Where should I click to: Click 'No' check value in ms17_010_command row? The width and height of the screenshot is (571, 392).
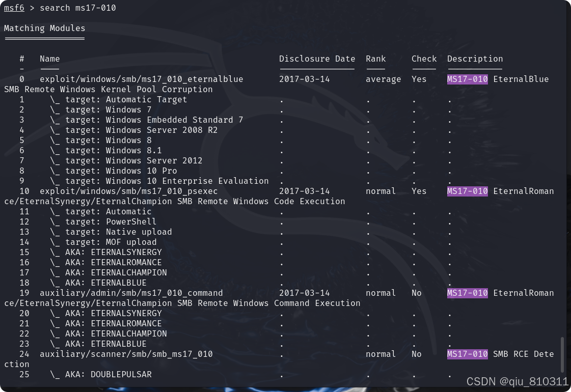pos(416,293)
